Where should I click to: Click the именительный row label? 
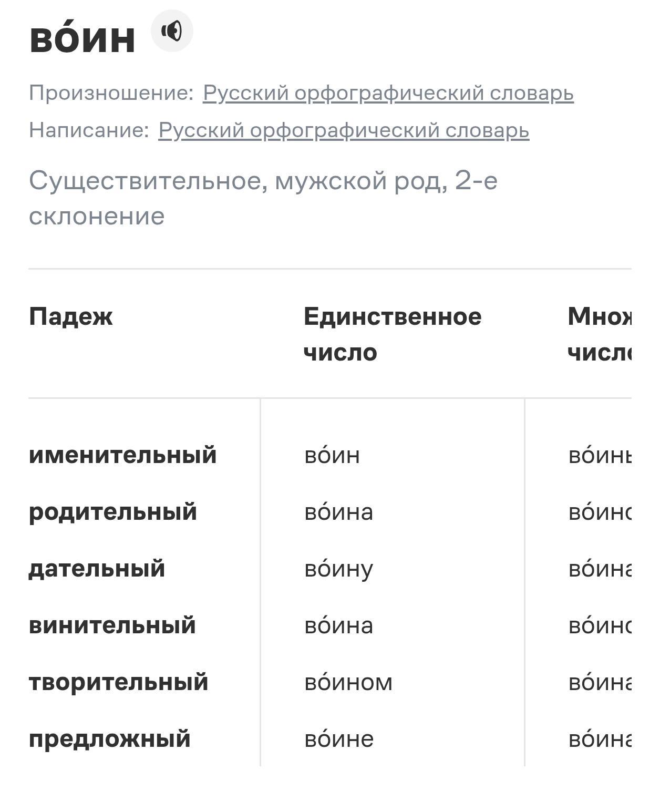click(122, 455)
